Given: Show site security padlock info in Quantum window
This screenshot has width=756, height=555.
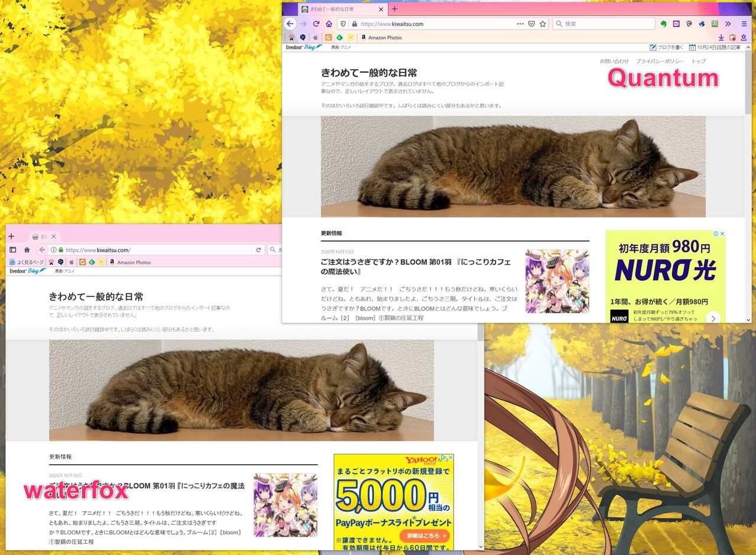Looking at the screenshot, I should 354,24.
